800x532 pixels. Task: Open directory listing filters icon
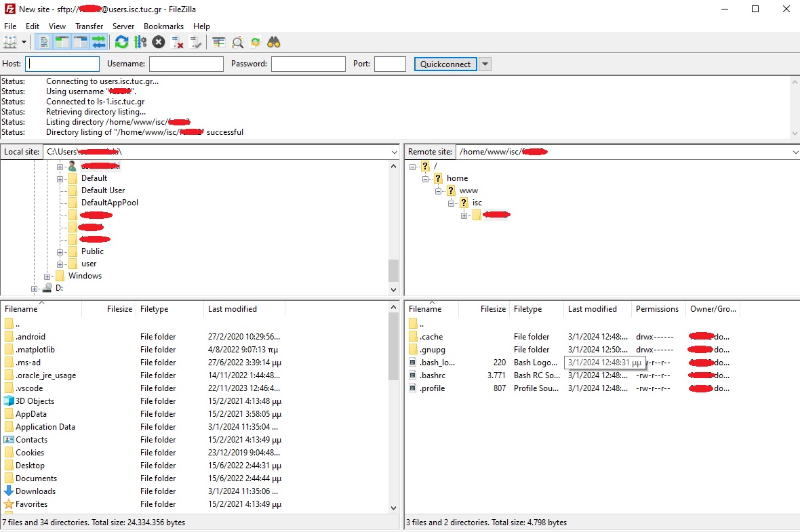pos(218,42)
